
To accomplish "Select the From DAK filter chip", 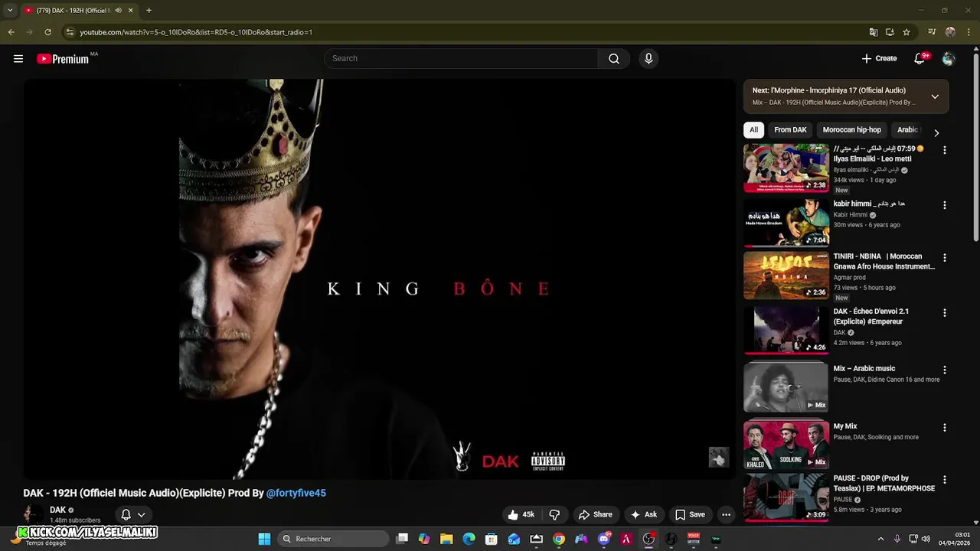I will pyautogui.click(x=790, y=130).
